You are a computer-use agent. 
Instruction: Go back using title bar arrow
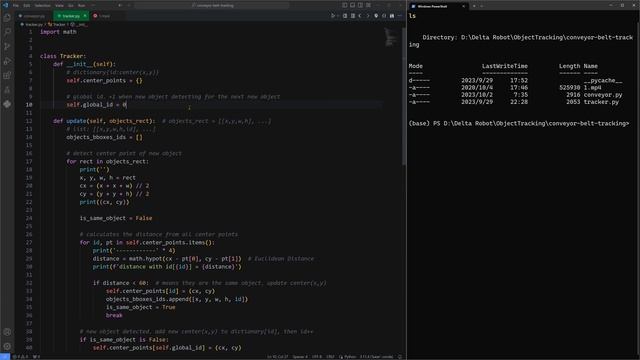click(120, 6)
